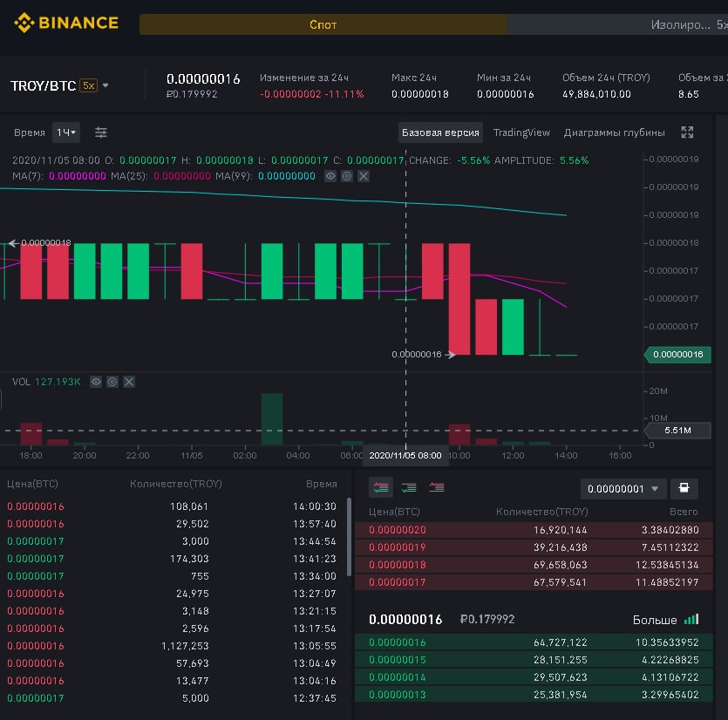This screenshot has height=720, width=728.
Task: Hide the MA indicator lines with eye icon
Action: point(330,176)
